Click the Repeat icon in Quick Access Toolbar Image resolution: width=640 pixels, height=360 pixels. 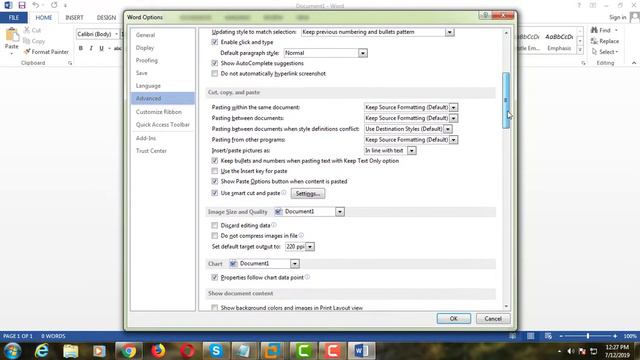(x=54, y=5)
